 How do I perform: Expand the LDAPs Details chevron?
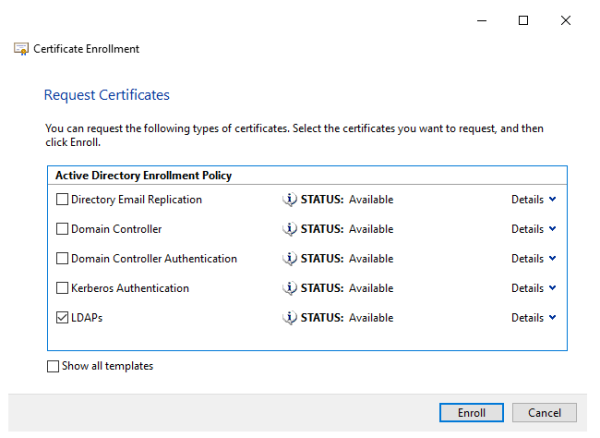coord(552,318)
